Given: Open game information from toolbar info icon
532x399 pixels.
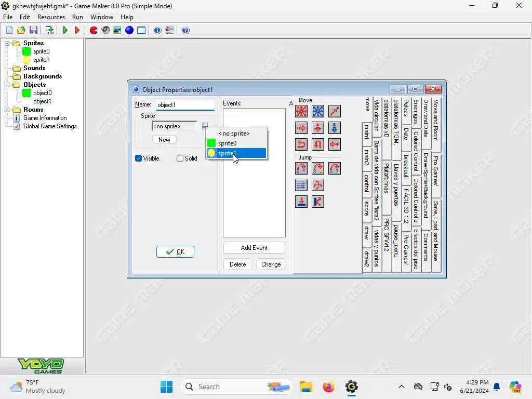Looking at the screenshot, I should (x=157, y=30).
